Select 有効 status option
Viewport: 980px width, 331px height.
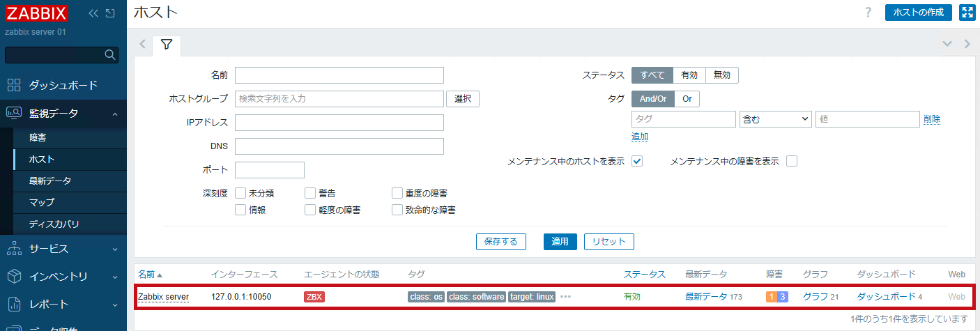(689, 75)
